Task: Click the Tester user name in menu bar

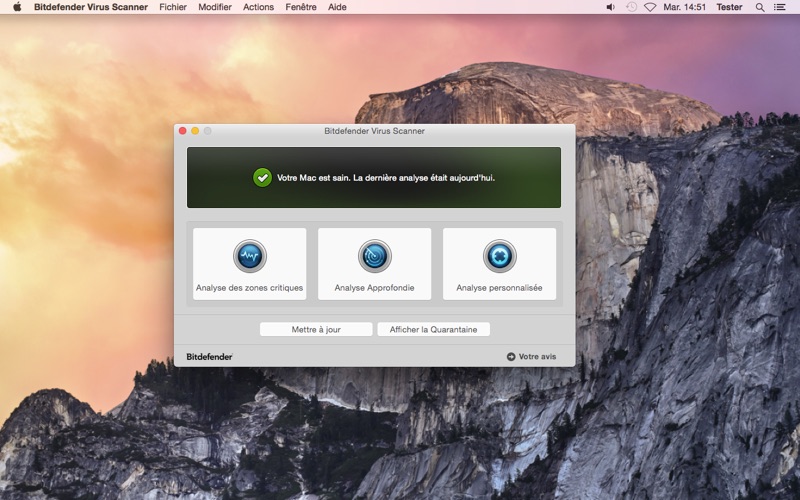Action: (729, 7)
